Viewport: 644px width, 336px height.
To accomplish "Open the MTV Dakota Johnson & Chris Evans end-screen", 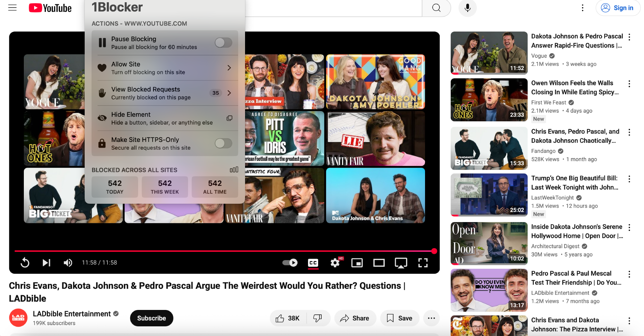I will pyautogui.click(x=375, y=195).
